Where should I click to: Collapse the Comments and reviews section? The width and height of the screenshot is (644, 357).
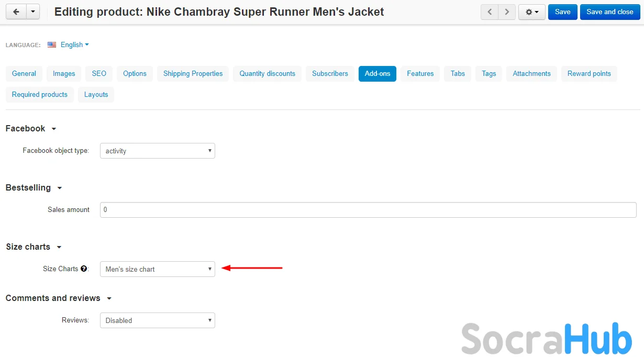tap(109, 298)
